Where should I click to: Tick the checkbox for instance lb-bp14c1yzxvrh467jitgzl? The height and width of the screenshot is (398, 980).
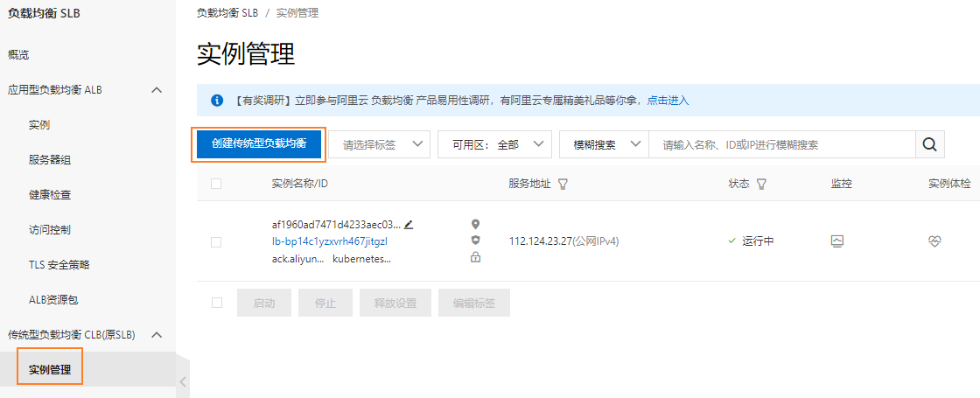216,242
